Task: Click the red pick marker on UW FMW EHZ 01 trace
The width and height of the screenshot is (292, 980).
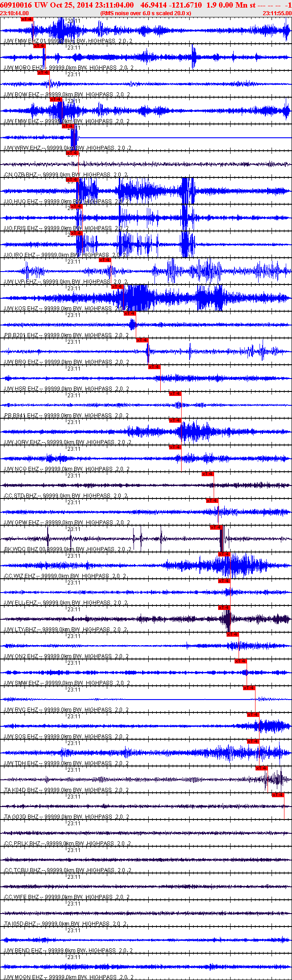Action: [27, 19]
